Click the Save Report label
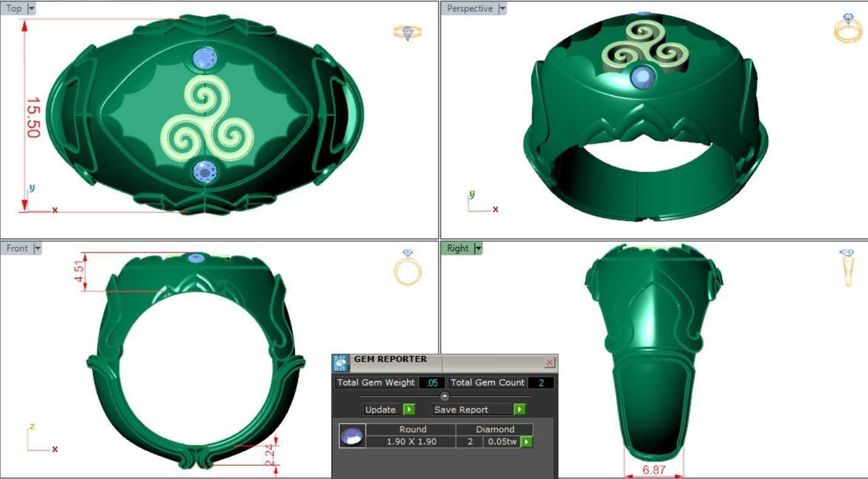Image resolution: width=868 pixels, height=479 pixels. coord(461,409)
